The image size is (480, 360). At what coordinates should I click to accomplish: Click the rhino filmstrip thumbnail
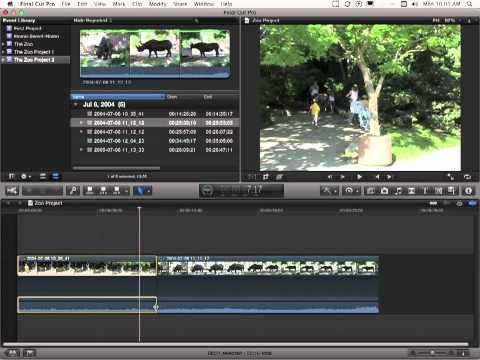pos(155,54)
